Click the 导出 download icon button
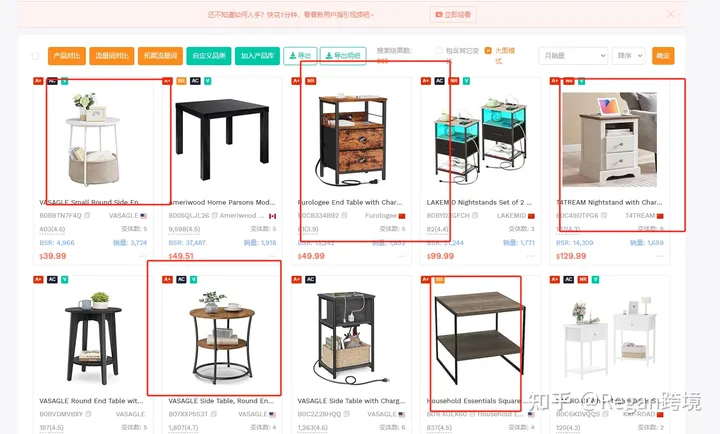The width and height of the screenshot is (720, 434). click(300, 56)
